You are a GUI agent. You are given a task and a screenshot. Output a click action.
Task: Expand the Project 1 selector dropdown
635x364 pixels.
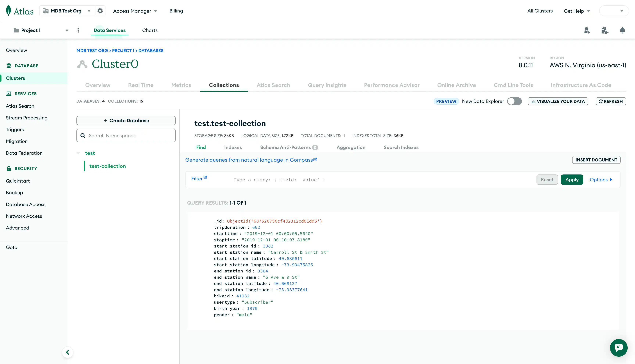67,30
